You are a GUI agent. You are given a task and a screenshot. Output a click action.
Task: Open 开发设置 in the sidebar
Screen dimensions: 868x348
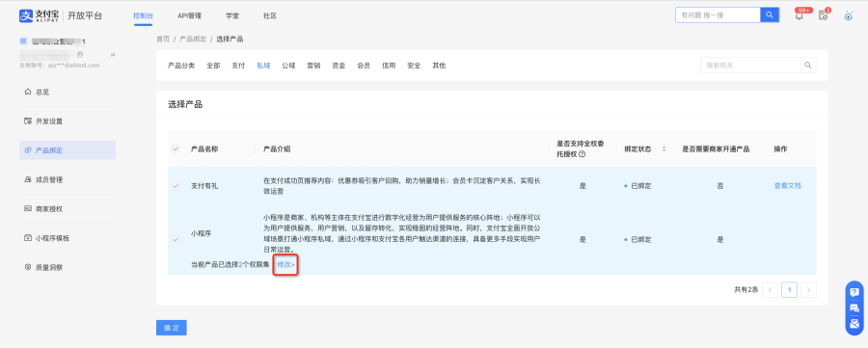(68, 121)
